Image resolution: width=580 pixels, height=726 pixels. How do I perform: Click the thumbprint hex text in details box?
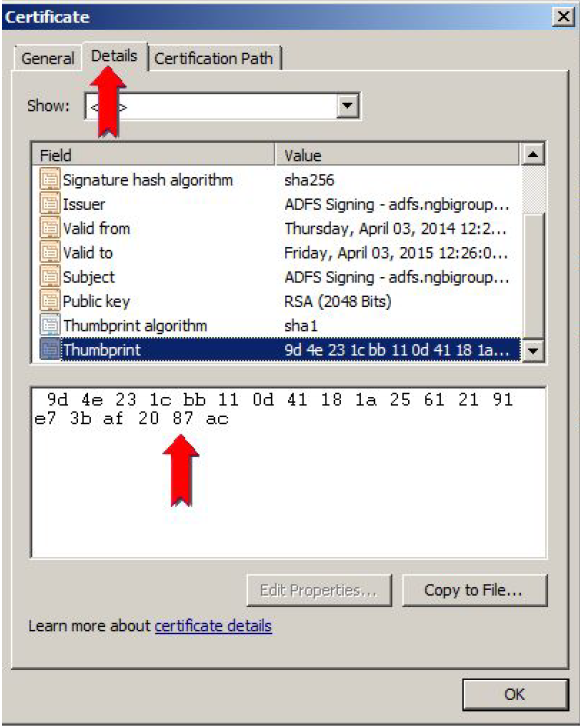coord(274,409)
